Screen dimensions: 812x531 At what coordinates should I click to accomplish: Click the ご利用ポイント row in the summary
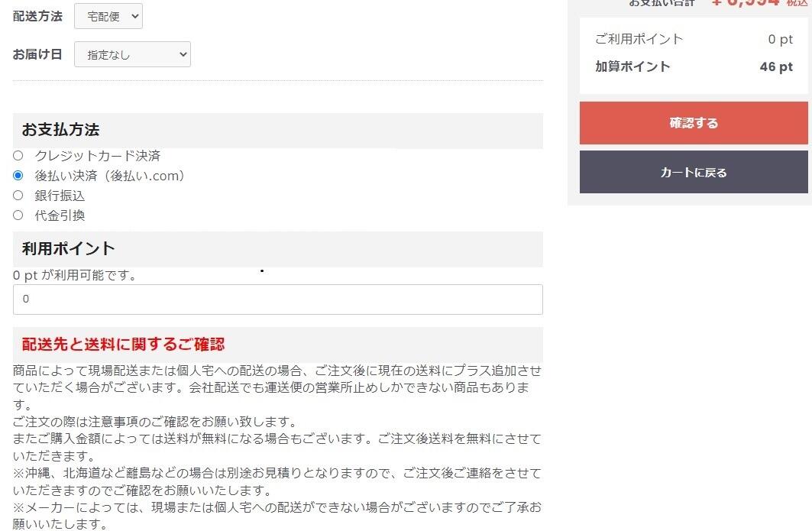click(x=694, y=40)
